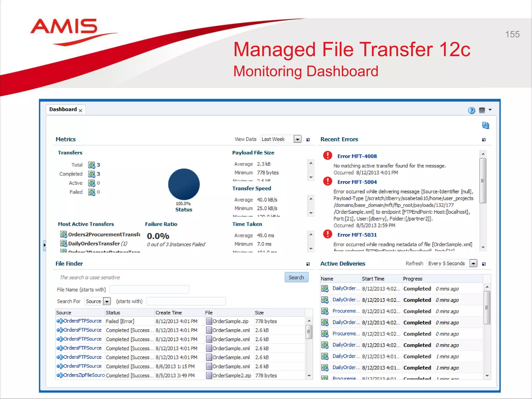Click the help question mark icon
The height and width of the screenshot is (399, 532).
coord(471,110)
